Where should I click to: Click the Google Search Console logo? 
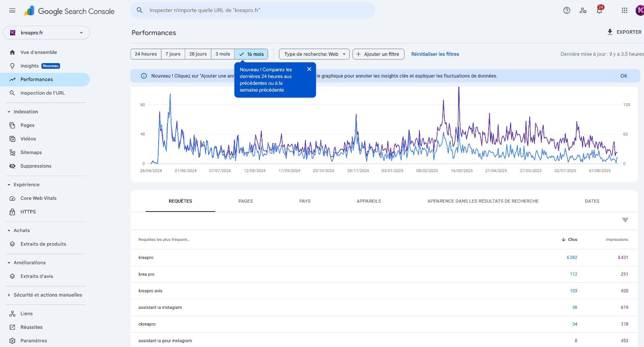(69, 11)
